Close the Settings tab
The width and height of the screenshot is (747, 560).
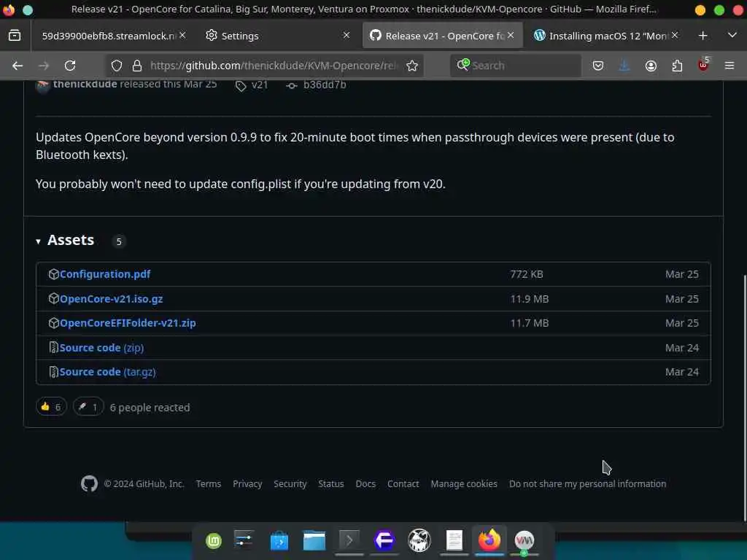(347, 35)
